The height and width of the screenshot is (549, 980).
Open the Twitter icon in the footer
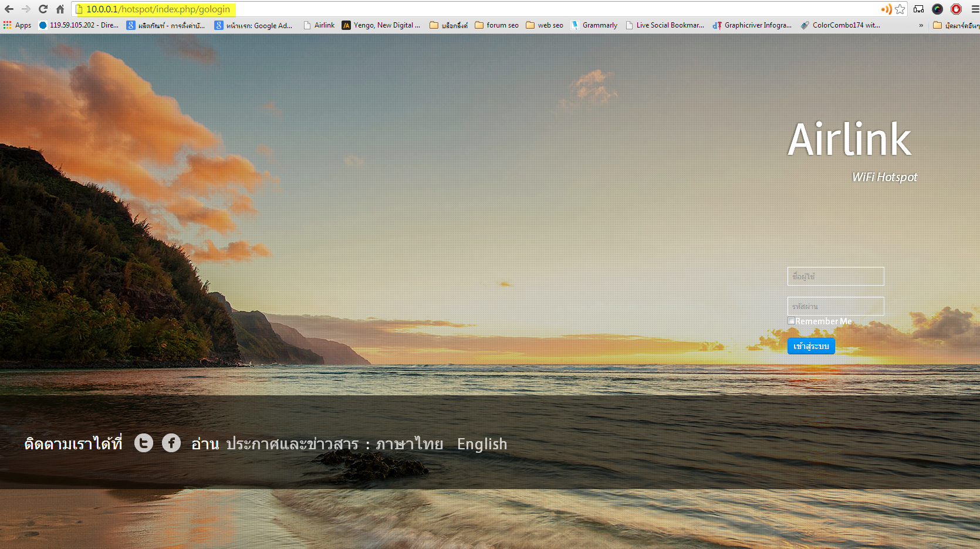pos(144,443)
